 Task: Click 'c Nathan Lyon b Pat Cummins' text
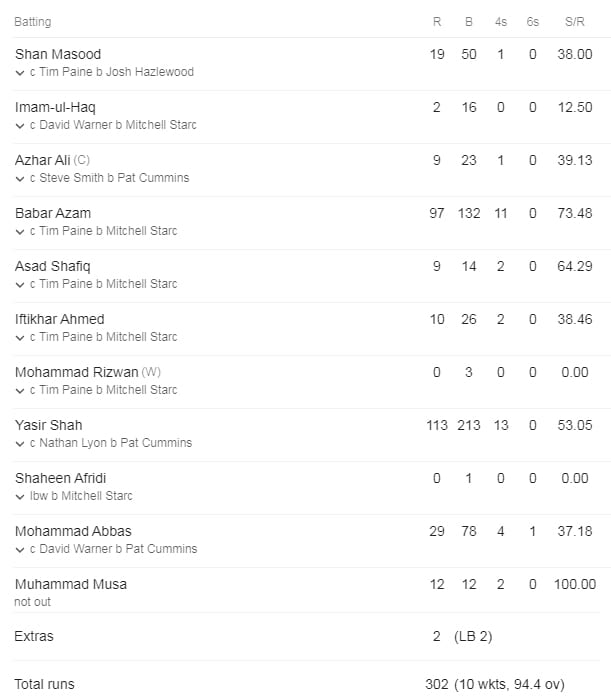[x=111, y=443]
